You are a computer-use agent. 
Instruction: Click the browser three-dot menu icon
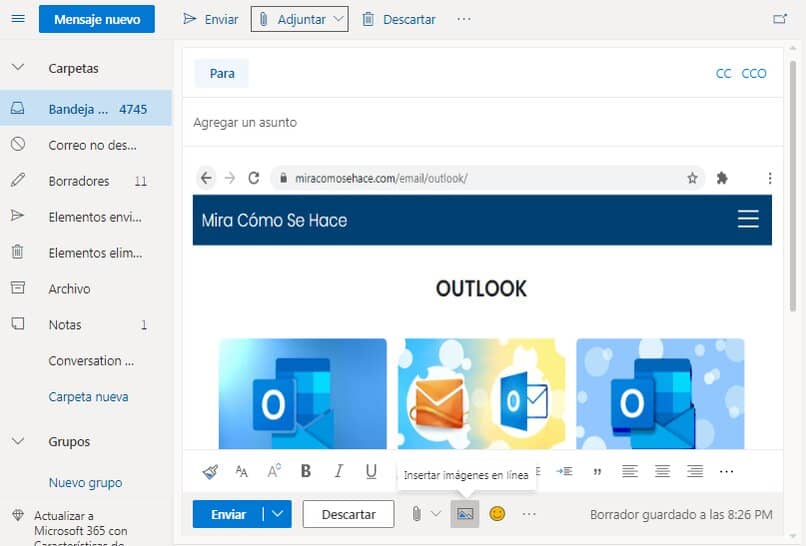point(770,178)
